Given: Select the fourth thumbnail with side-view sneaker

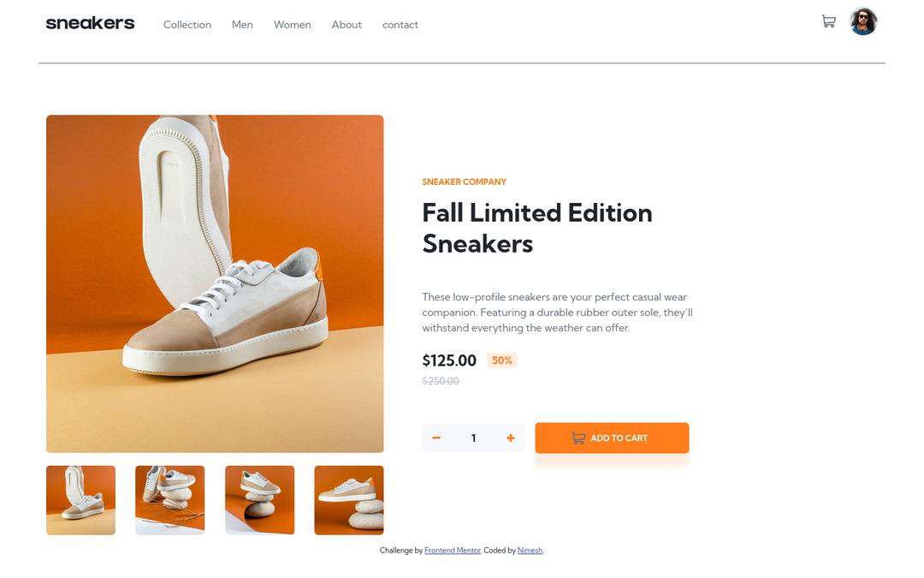Looking at the screenshot, I should click(349, 500).
